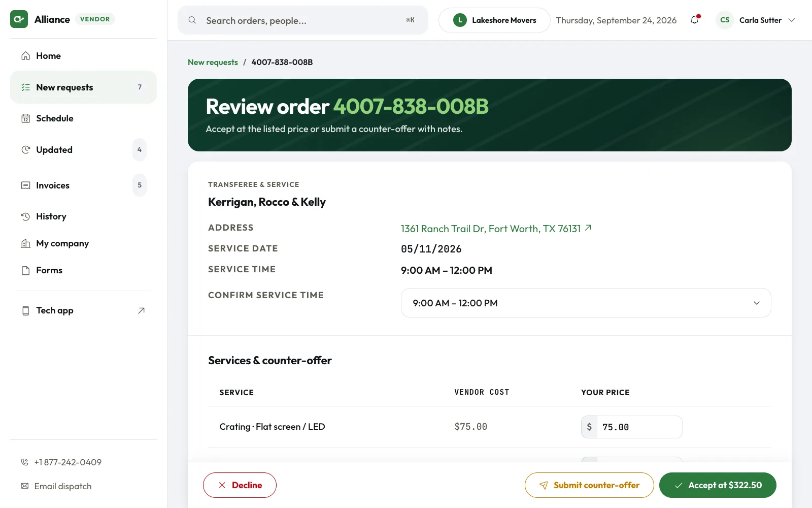Viewport: 812px width, 508px height.
Task: Open Tech app link in sidebar
Action: [84, 310]
